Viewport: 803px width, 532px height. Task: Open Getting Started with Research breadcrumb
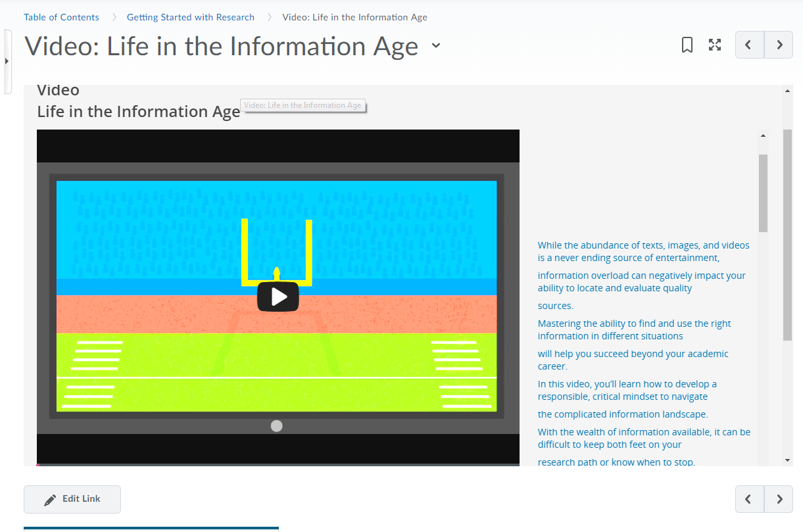click(191, 17)
